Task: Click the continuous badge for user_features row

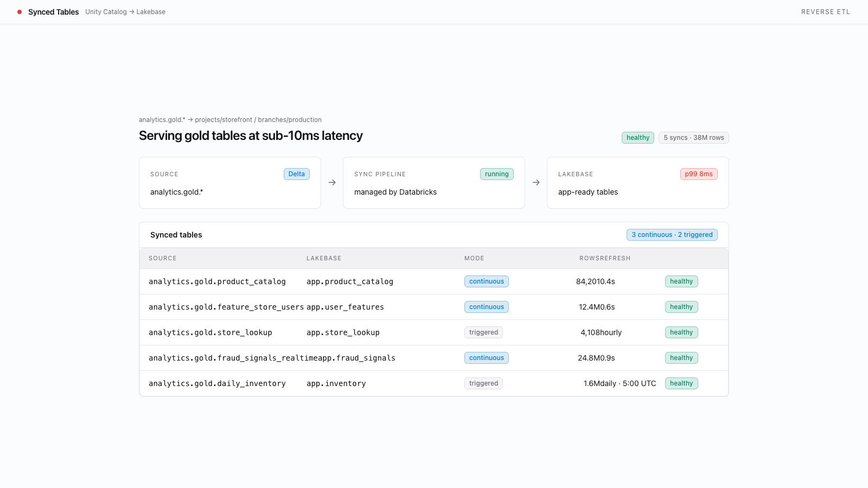Action: tap(487, 307)
